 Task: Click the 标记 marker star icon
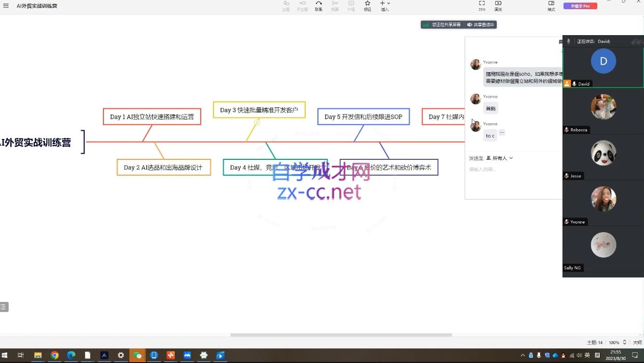(367, 6)
